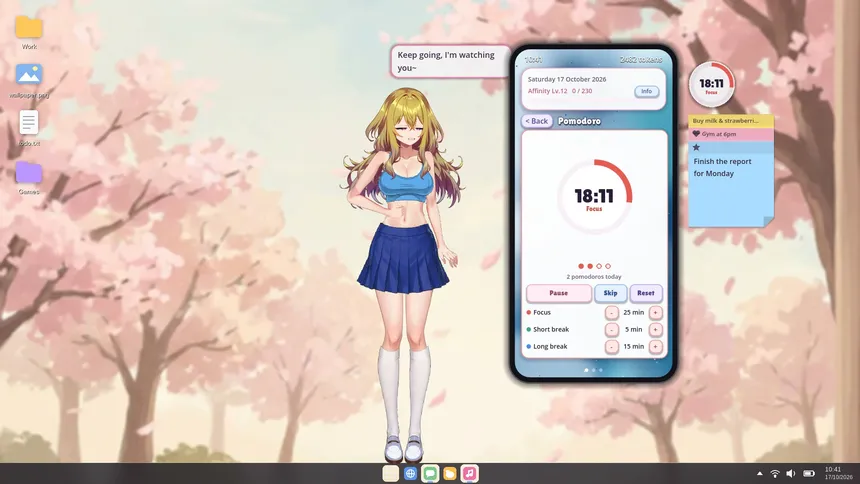Click the third empty pomodoro progress dot
This screenshot has width=860, height=484.
599,266
